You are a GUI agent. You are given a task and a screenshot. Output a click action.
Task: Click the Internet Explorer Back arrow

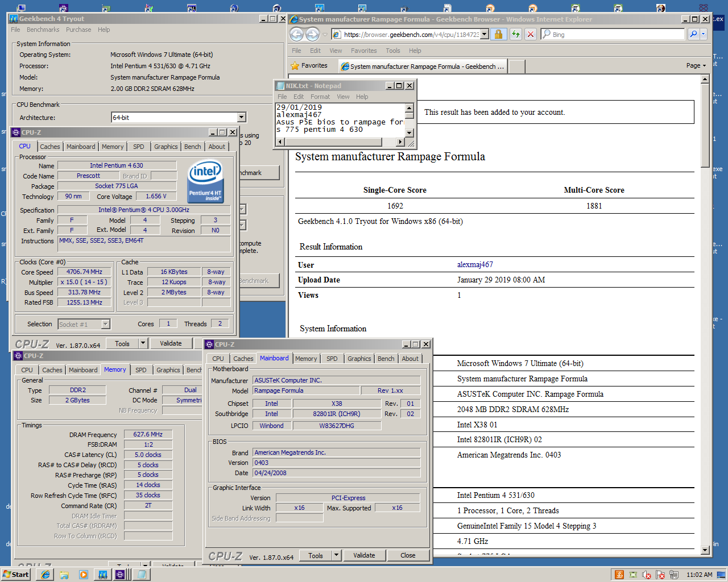tap(296, 35)
